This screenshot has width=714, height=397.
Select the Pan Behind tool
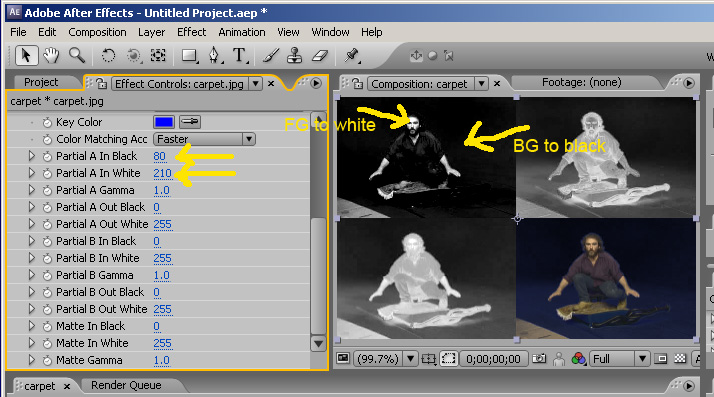click(x=158, y=56)
